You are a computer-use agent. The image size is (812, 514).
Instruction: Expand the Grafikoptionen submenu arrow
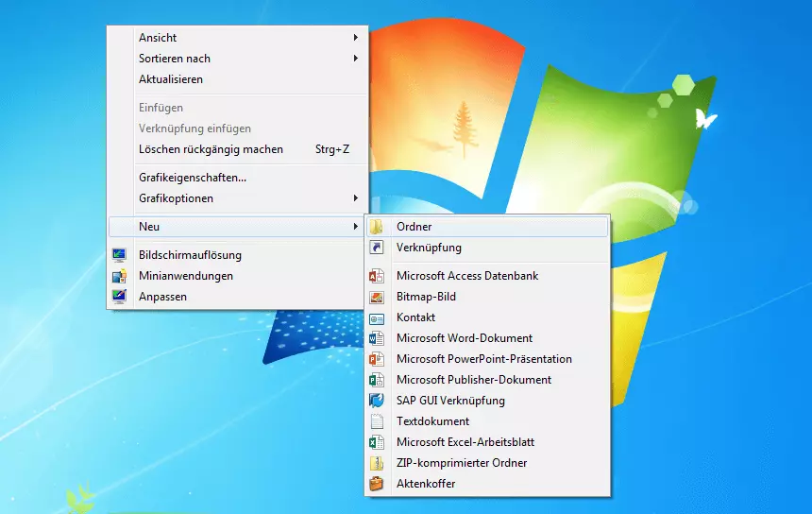click(x=356, y=197)
